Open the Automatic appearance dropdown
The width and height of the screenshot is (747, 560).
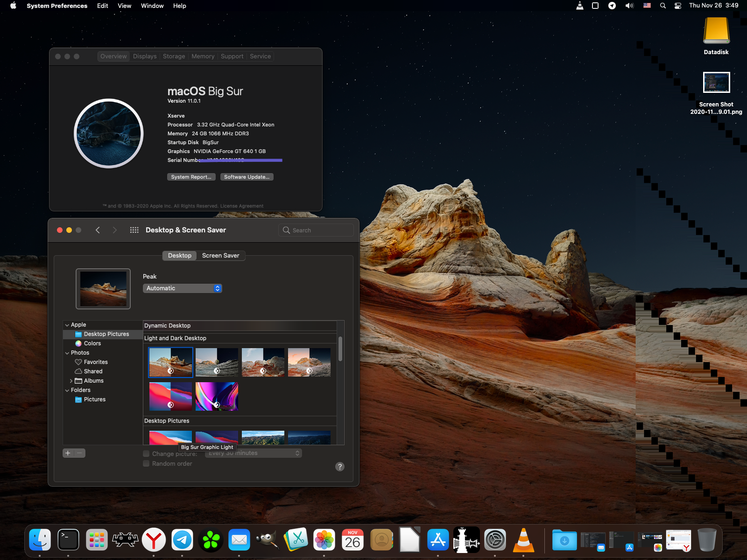[182, 288]
